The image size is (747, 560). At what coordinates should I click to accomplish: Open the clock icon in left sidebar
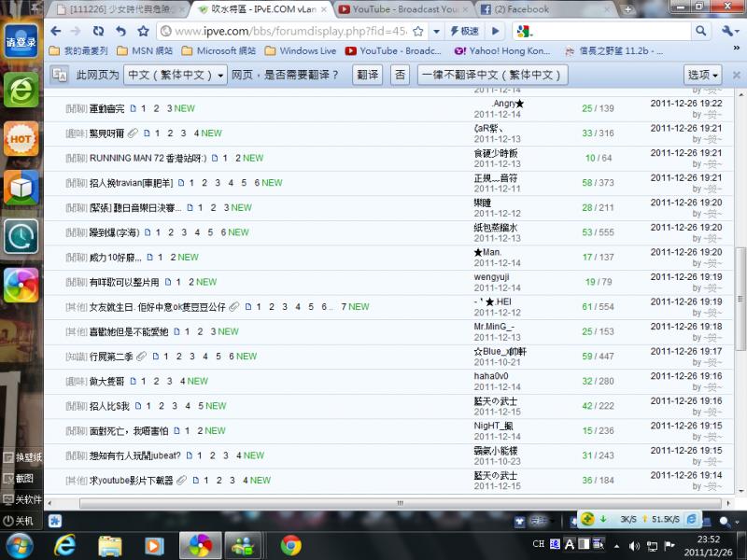pos(21,236)
